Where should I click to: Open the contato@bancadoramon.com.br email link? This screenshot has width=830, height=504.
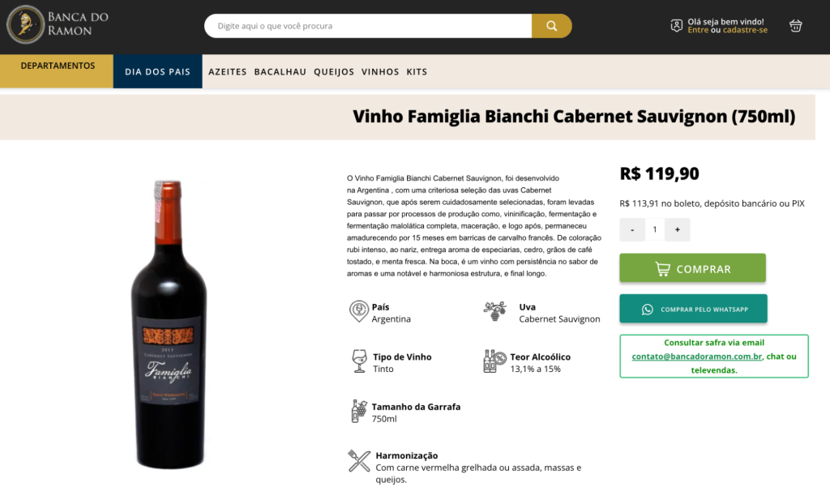(x=696, y=357)
